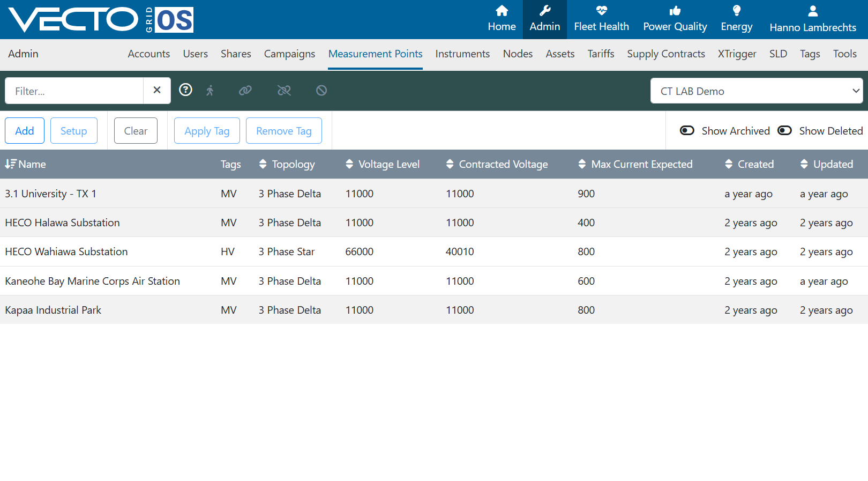The width and height of the screenshot is (868, 481).
Task: Select the HECO Wahiawa Substation row
Action: (x=434, y=251)
